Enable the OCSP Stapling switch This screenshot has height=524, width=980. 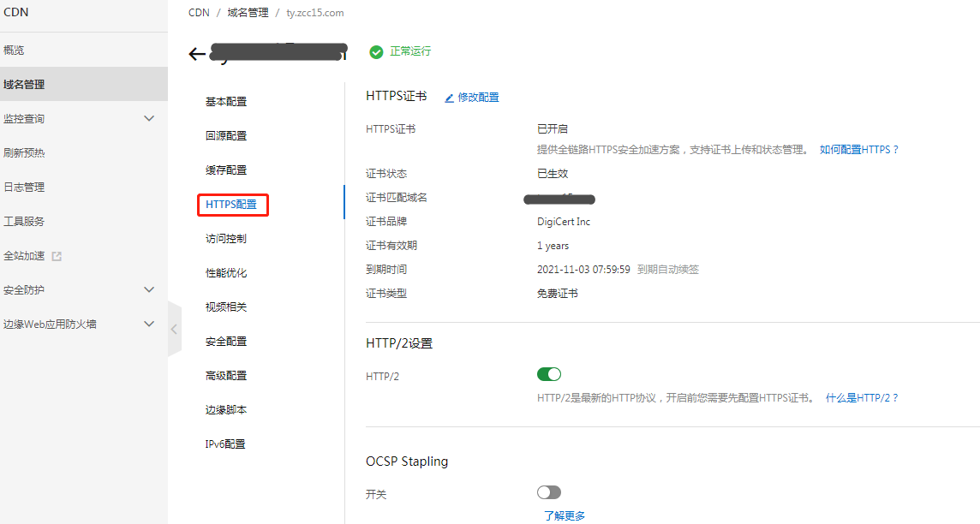click(x=548, y=492)
